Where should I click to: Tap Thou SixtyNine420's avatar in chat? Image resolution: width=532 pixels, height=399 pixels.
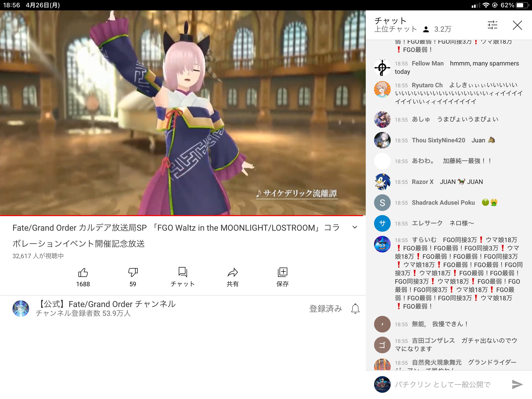click(382, 140)
